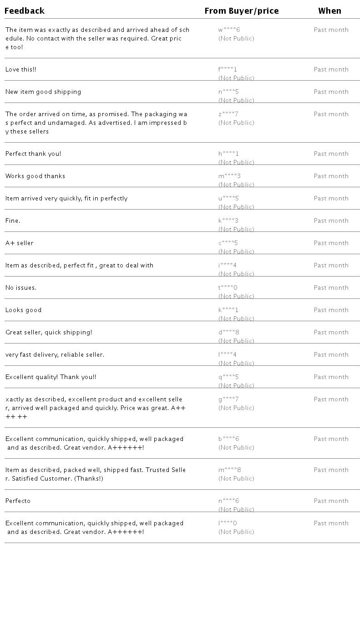Click buyer name d****8
Image resolution: width=364 pixels, height=636 pixels.
click(x=228, y=333)
